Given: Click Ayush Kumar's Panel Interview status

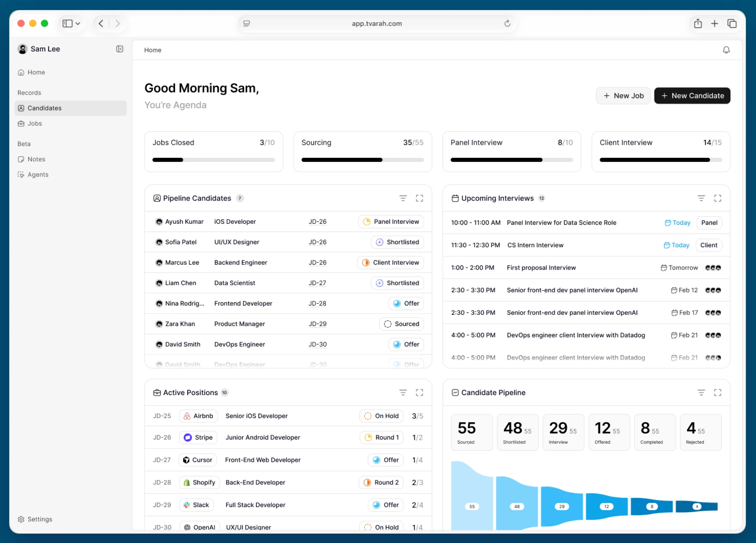Looking at the screenshot, I should click(391, 222).
